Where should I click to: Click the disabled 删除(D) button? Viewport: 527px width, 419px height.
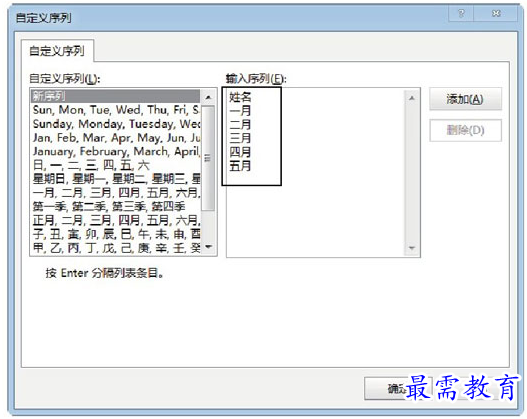pos(465,130)
